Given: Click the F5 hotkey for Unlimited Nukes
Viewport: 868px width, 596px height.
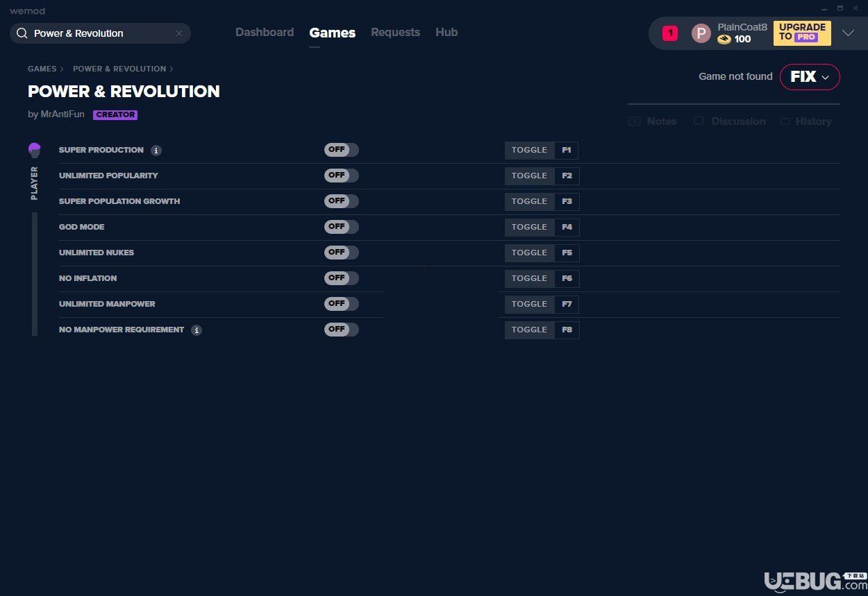Looking at the screenshot, I should coord(567,253).
